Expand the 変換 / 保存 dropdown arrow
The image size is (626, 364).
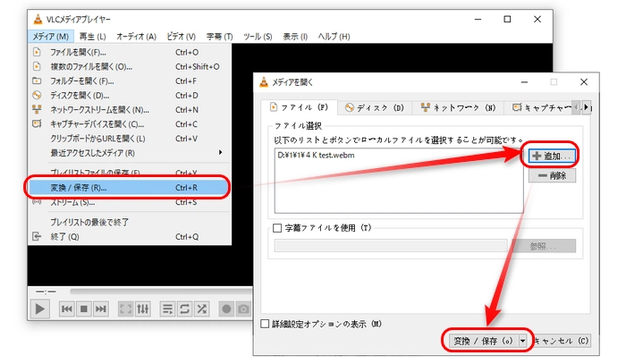[521, 341]
